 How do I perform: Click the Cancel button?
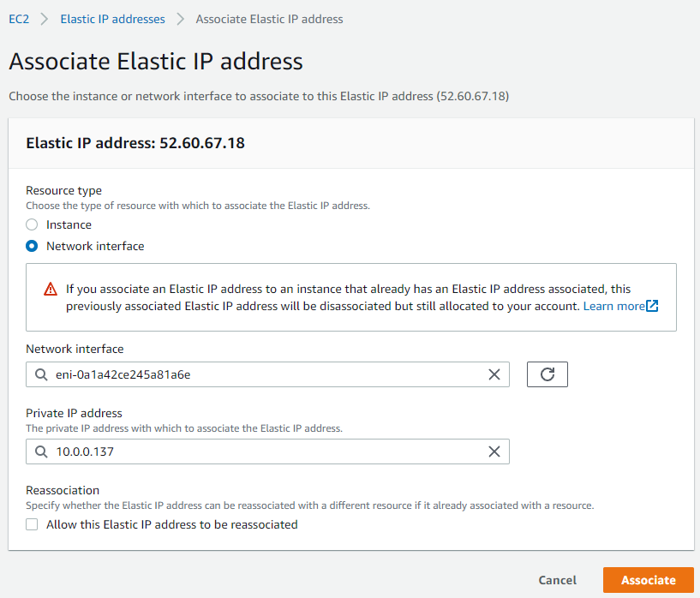pyautogui.click(x=557, y=580)
